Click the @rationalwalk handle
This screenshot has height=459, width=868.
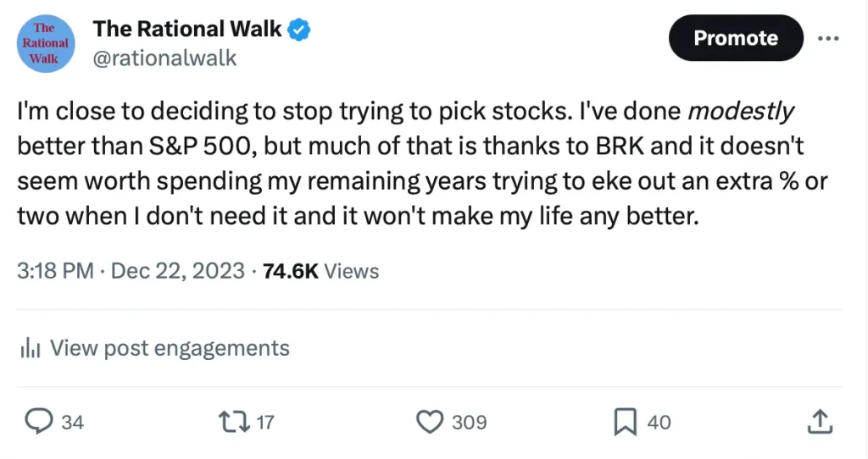[164, 58]
